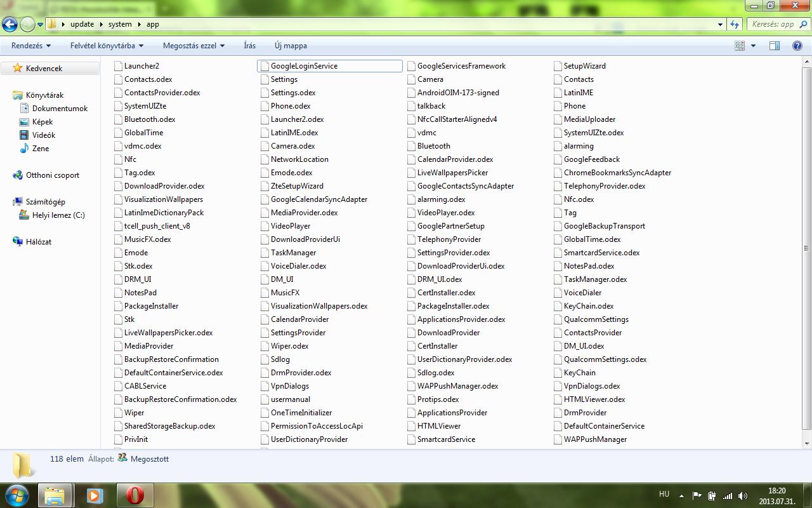Viewport: 812px width, 508px height.
Task: Select the SystemUIZte file icon
Action: coord(118,105)
